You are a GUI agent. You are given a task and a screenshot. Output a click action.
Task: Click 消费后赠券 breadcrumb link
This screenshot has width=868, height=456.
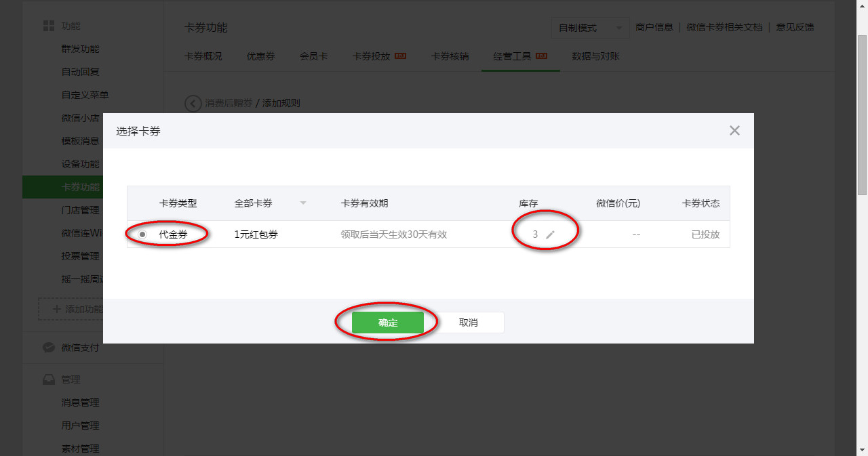(229, 103)
